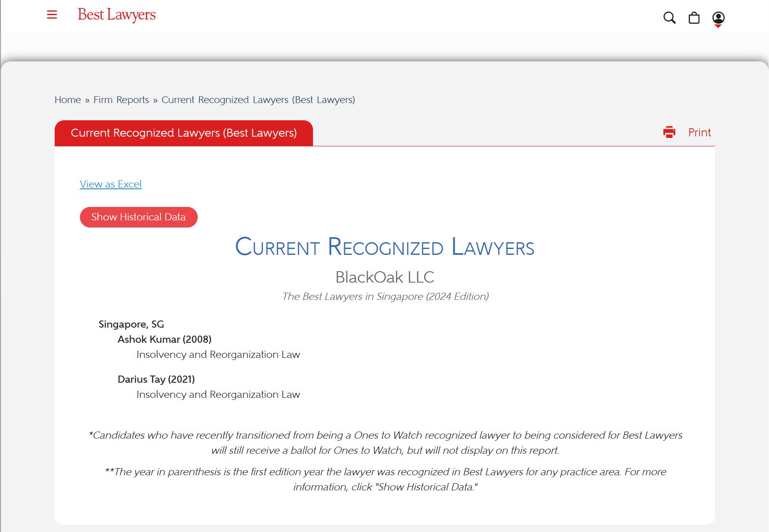The height and width of the screenshot is (532, 769).
Task: Select Ashok Kumar (2008) entry
Action: coord(164,339)
